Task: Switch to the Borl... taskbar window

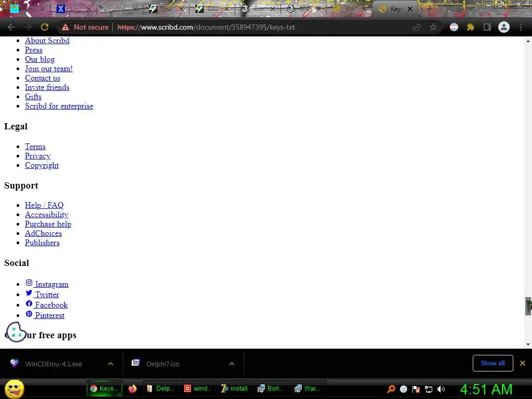Action: pyautogui.click(x=272, y=389)
